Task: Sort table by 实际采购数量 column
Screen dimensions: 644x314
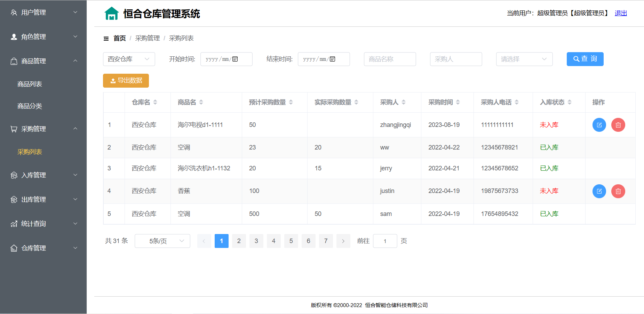Action: [356, 102]
